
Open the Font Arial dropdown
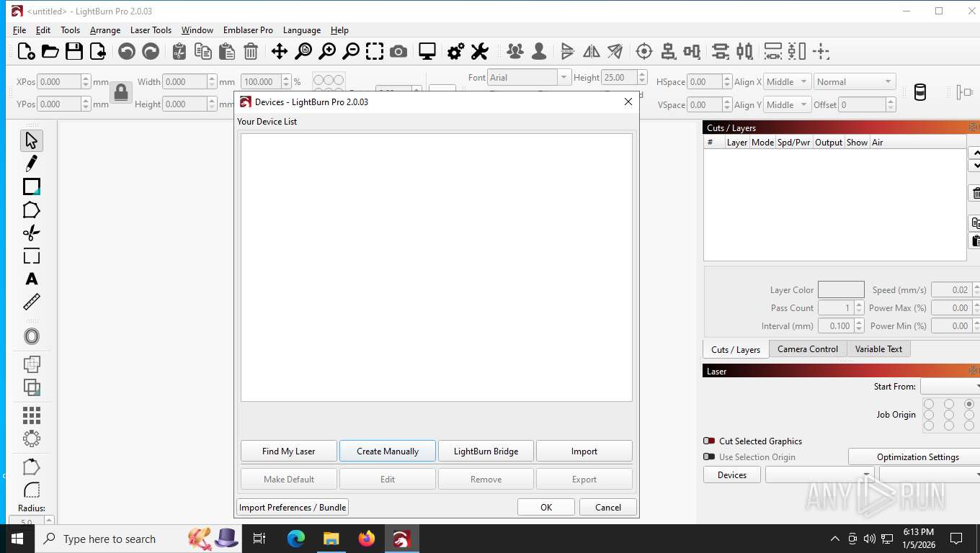click(x=529, y=77)
